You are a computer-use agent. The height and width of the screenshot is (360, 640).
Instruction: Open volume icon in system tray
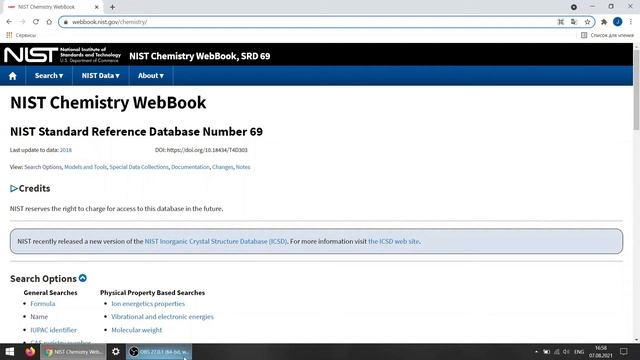566,352
